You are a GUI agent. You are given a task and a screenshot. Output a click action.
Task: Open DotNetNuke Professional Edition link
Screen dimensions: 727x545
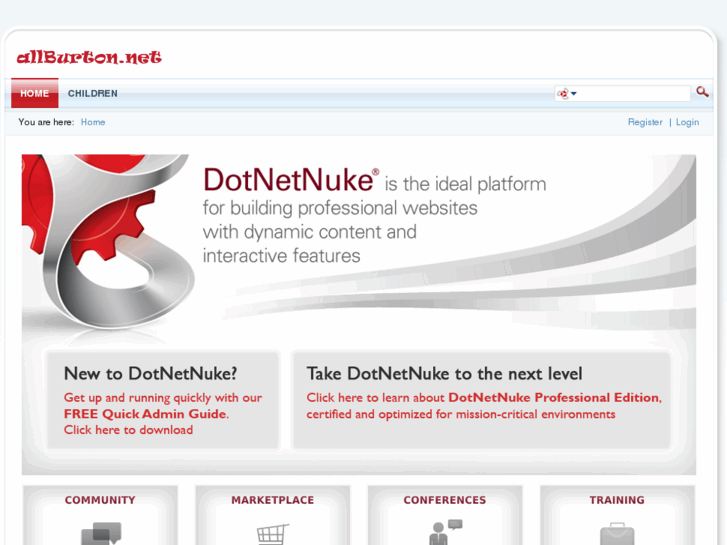point(554,398)
